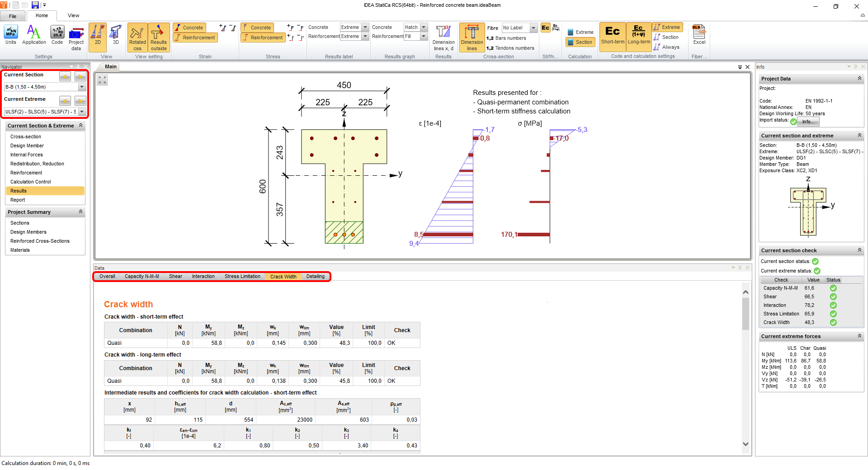Click the Info... button
This screenshot has height=470, width=868.
[x=808, y=122]
